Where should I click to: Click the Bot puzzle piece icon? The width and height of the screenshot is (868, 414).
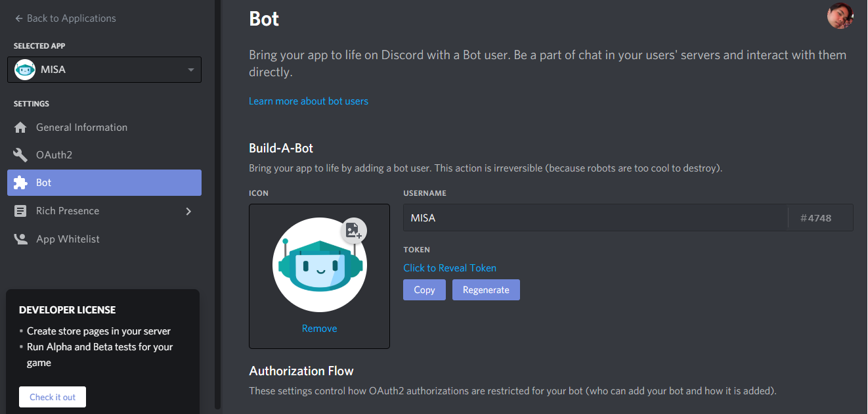click(20, 183)
